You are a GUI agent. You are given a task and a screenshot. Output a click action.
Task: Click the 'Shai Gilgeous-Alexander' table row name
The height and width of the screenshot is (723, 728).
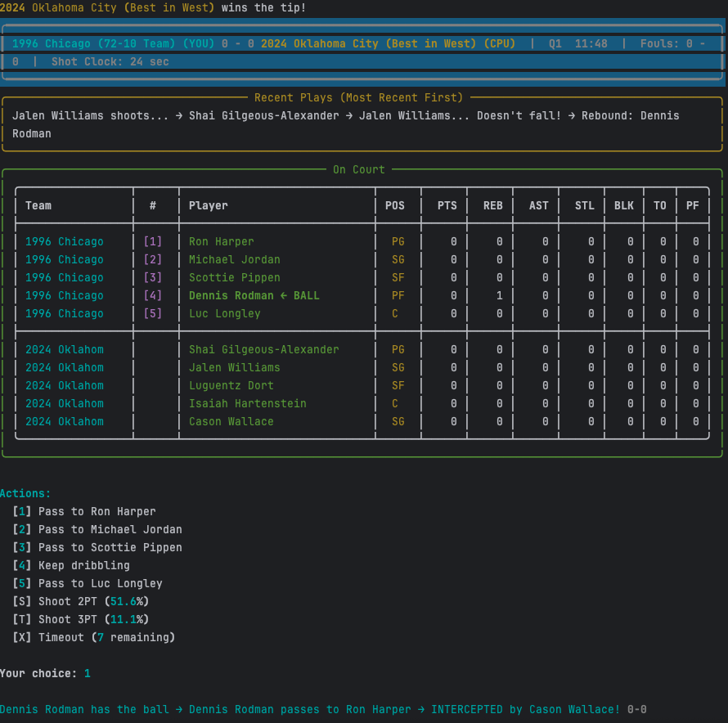[x=263, y=350]
